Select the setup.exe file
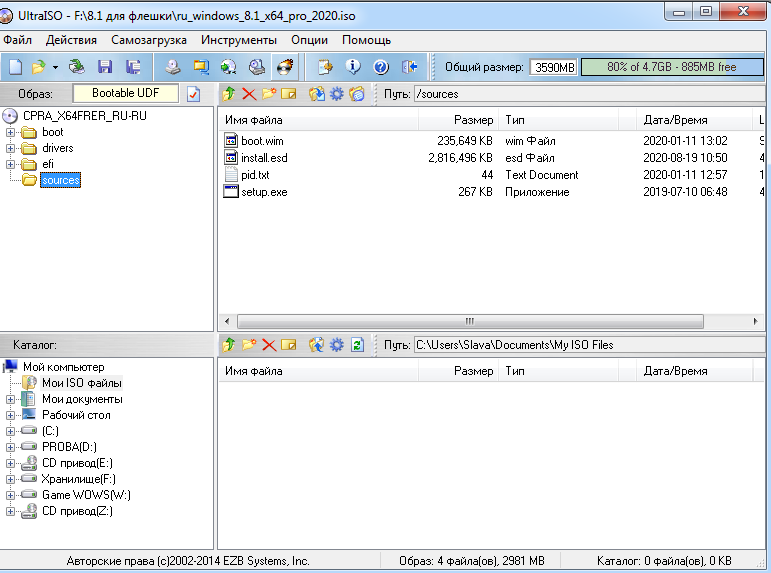 pos(264,192)
